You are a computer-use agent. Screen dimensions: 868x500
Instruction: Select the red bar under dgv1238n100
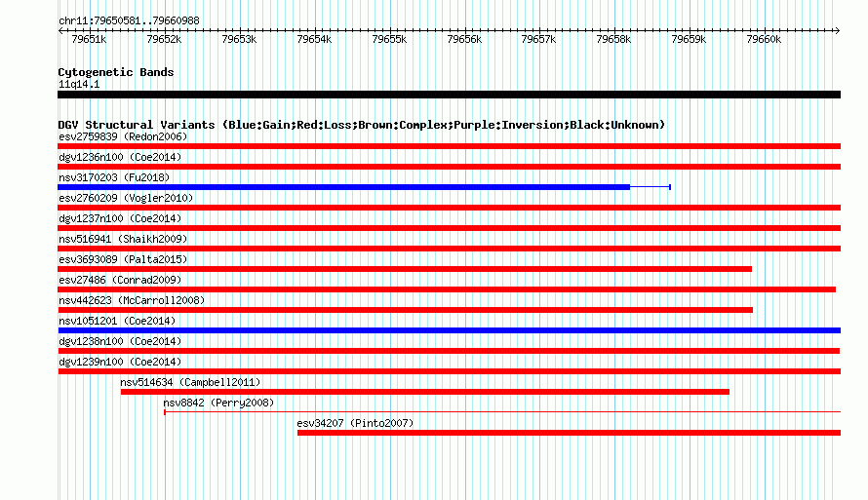click(x=449, y=351)
